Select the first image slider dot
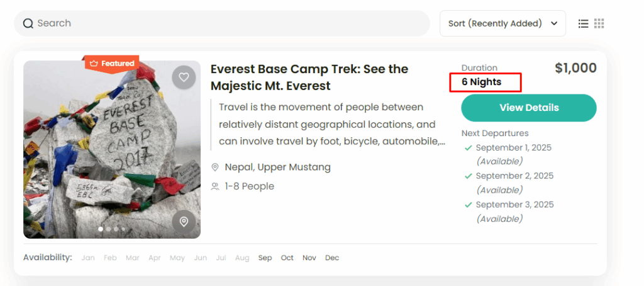Screen dimensions: 644x286 [101, 229]
